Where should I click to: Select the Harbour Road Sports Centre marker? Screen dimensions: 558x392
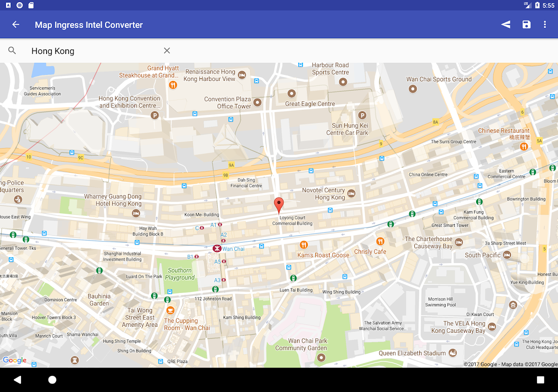[343, 82]
